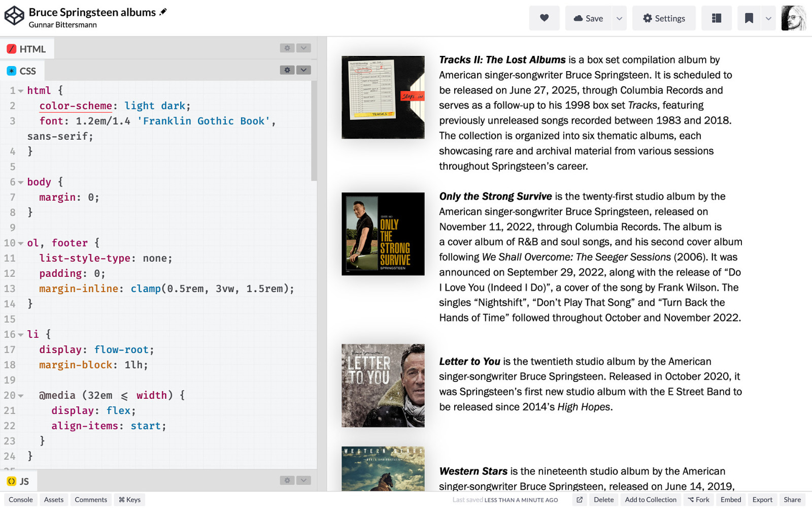Click 'Western Stars' bold title text
812x508 pixels.
pyautogui.click(x=473, y=471)
